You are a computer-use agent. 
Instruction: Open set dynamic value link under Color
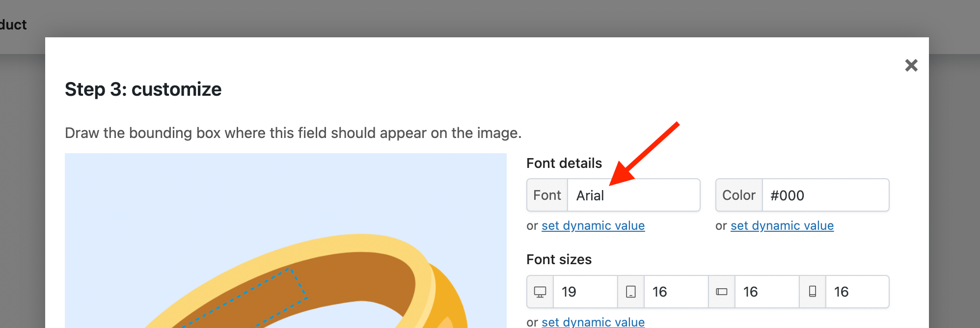782,225
